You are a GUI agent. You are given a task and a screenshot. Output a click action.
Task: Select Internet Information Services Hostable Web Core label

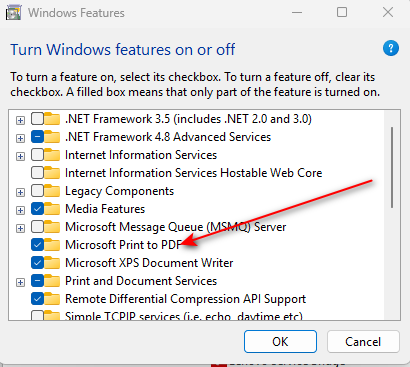click(x=194, y=173)
